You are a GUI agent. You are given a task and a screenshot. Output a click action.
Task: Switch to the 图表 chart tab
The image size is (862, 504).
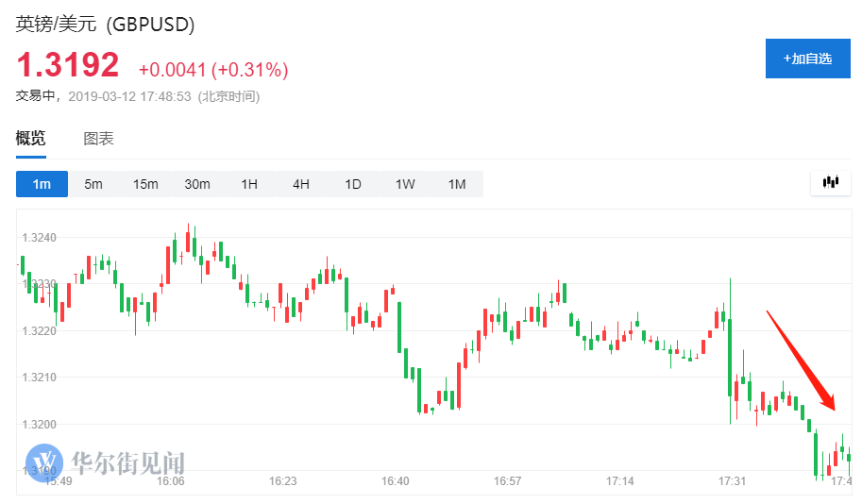click(99, 139)
